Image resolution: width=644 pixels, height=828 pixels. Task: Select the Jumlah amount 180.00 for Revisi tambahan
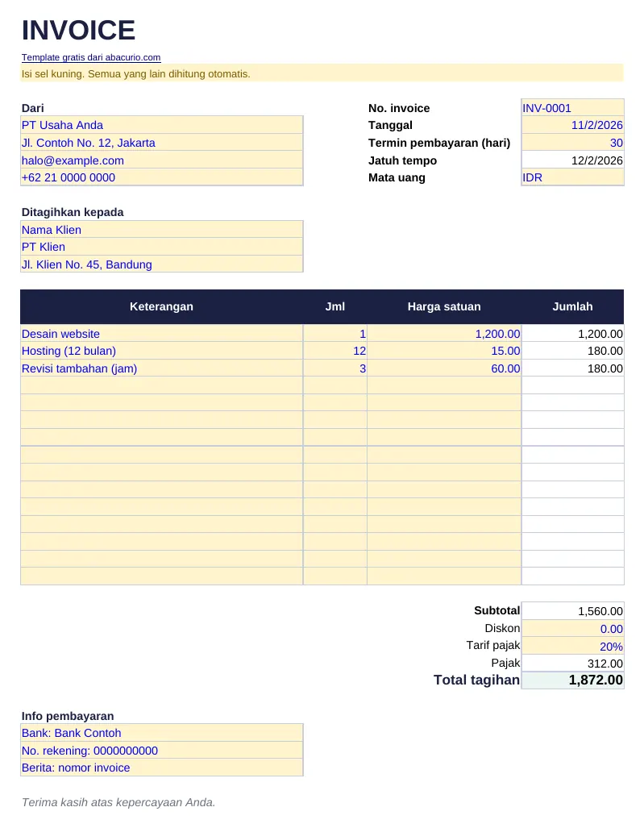click(x=573, y=368)
